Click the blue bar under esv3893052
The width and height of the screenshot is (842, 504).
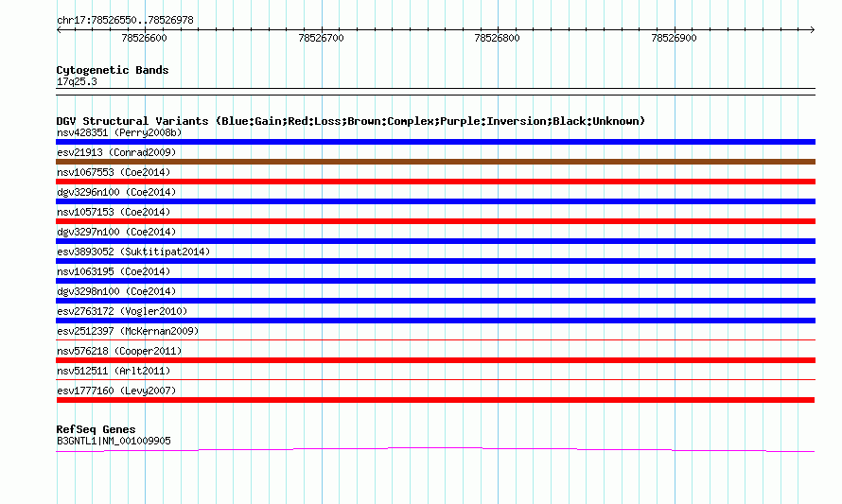click(x=435, y=261)
